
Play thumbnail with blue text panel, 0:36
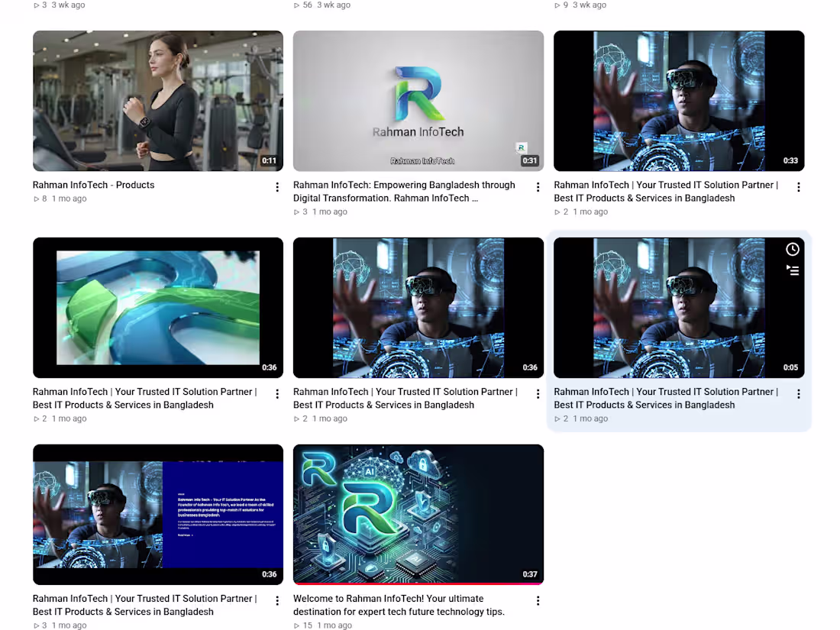coord(158,514)
